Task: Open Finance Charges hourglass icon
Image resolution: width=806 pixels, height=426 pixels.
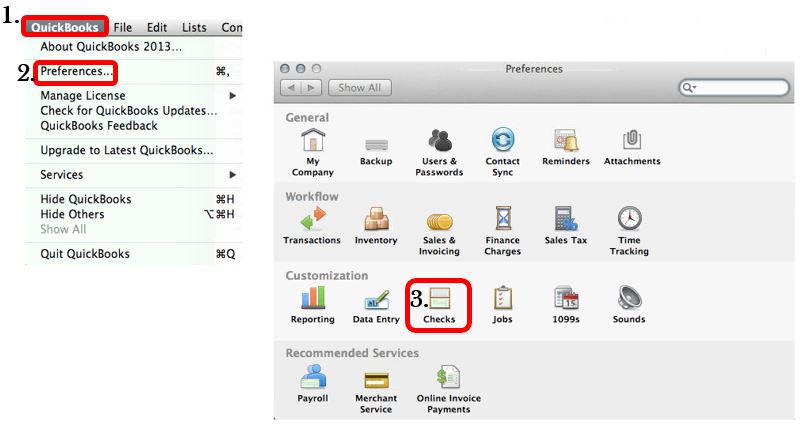Action: point(503,218)
